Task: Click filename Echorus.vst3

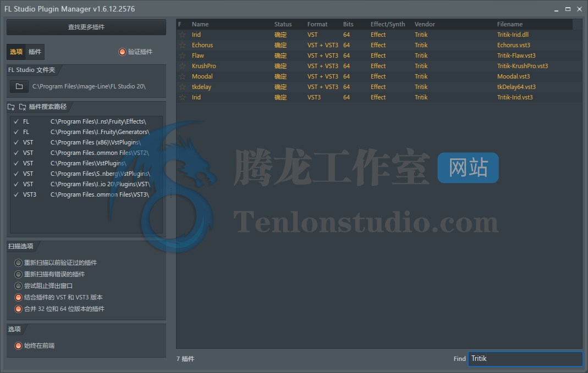Action: [513, 45]
